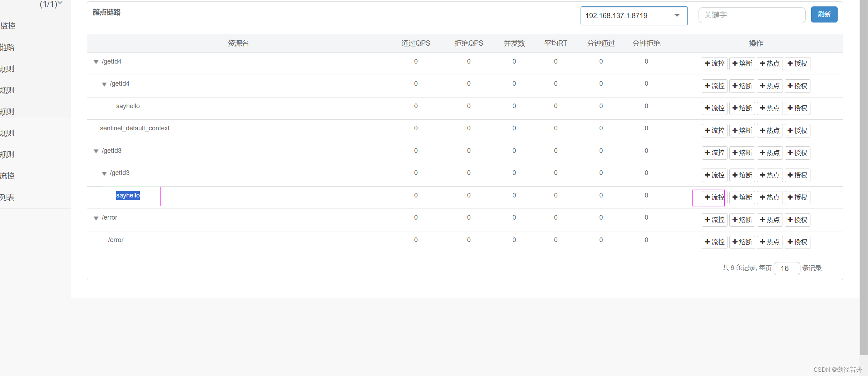
Task: Add 热点 rule for top-level /error row
Action: (770, 220)
